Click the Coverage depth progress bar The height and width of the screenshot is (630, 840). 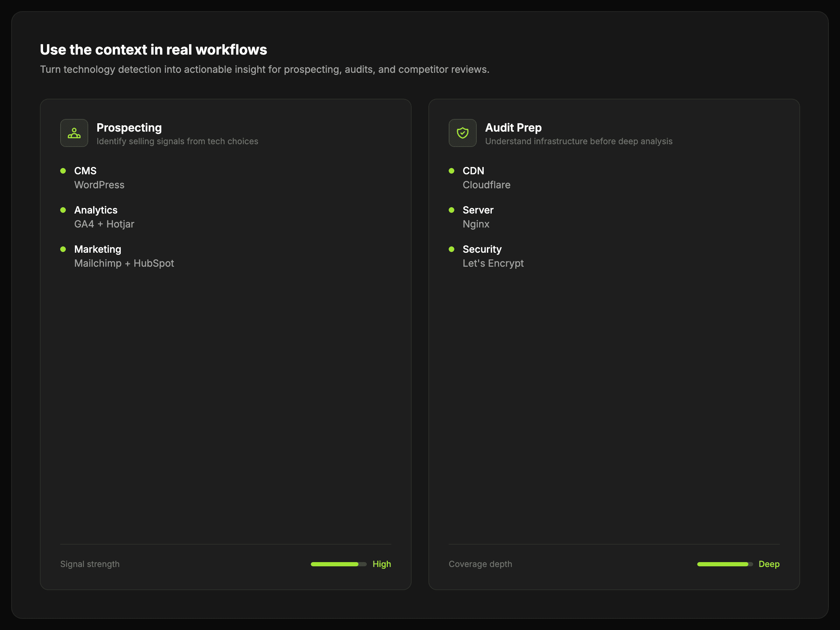pos(724,564)
